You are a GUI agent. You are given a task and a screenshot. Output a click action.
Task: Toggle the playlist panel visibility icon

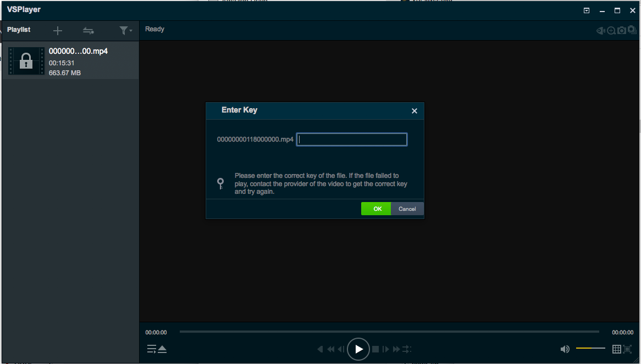click(x=151, y=349)
